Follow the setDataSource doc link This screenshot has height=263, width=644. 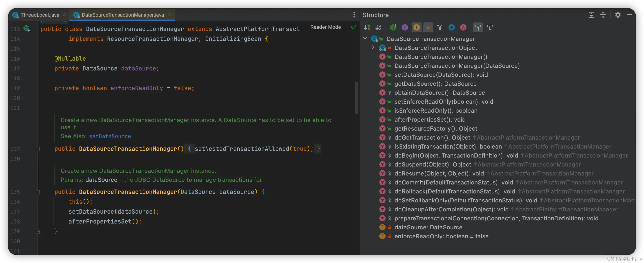coord(110,136)
